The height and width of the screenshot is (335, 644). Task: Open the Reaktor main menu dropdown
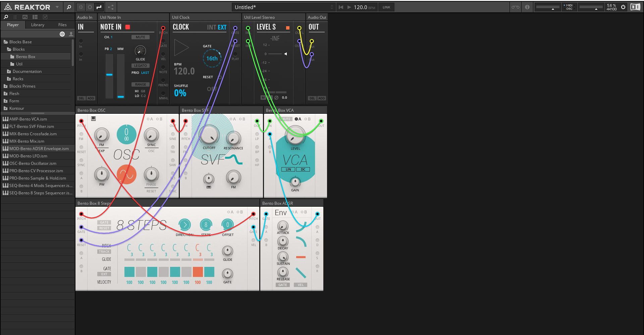(57, 7)
